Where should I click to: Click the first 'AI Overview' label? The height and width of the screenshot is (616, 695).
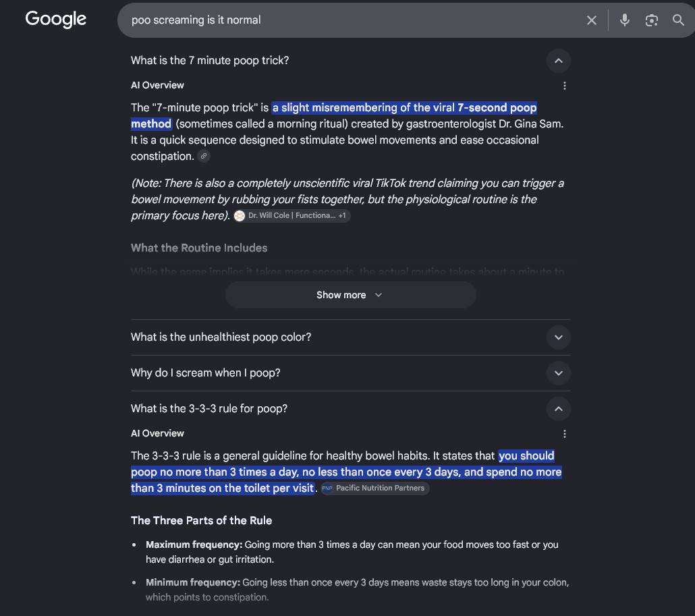pyautogui.click(x=157, y=86)
